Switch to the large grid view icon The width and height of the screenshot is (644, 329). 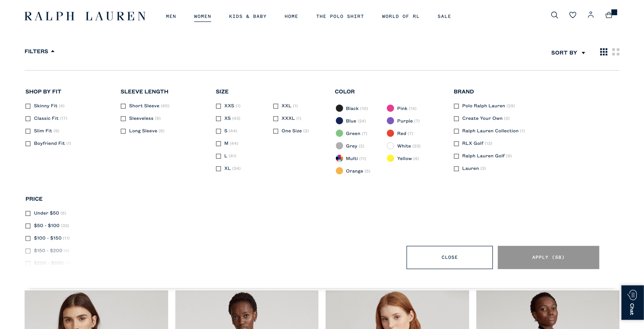(616, 52)
